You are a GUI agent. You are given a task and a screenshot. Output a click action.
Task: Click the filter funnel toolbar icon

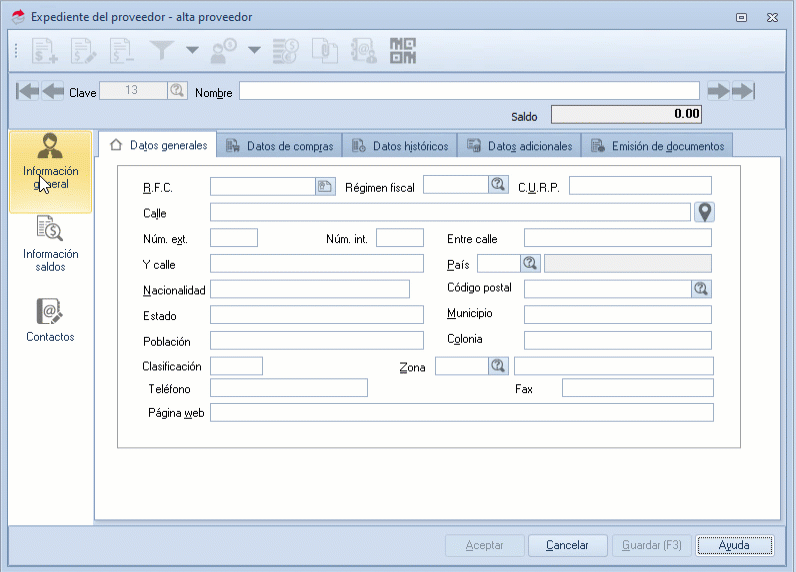(162, 49)
